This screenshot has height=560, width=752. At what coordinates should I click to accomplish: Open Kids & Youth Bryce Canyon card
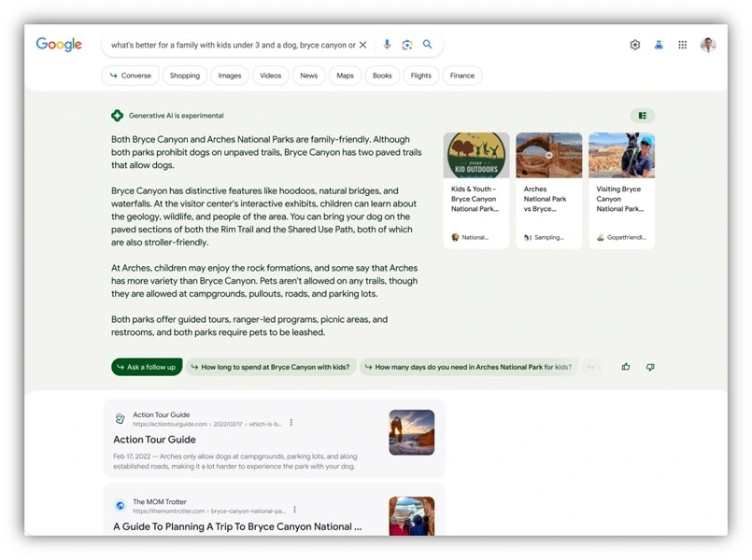(x=476, y=190)
